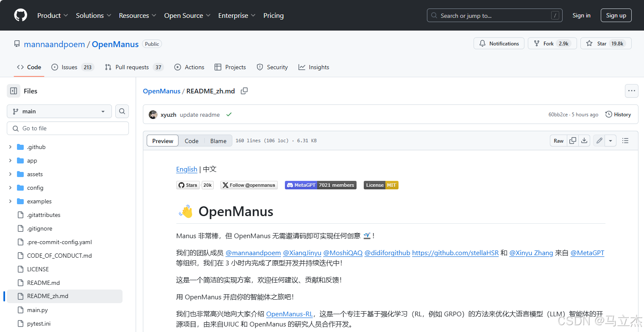
Task: Open file search magnifier button
Action: (122, 111)
